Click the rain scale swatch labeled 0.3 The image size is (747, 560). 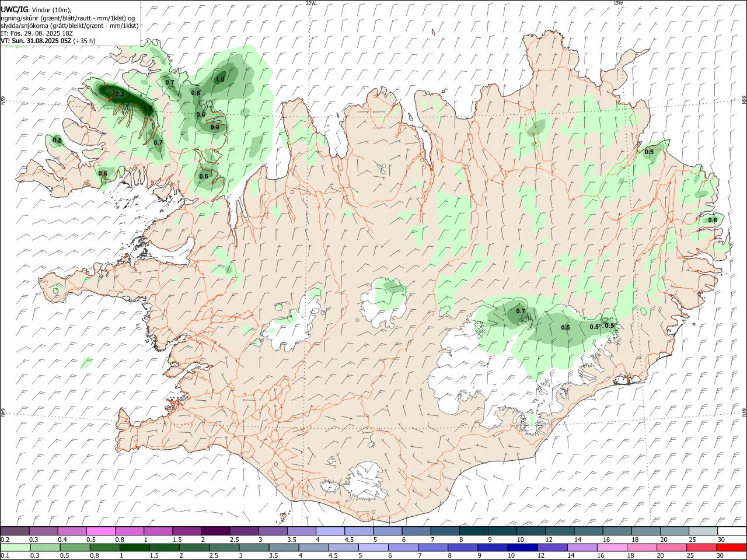point(45,547)
